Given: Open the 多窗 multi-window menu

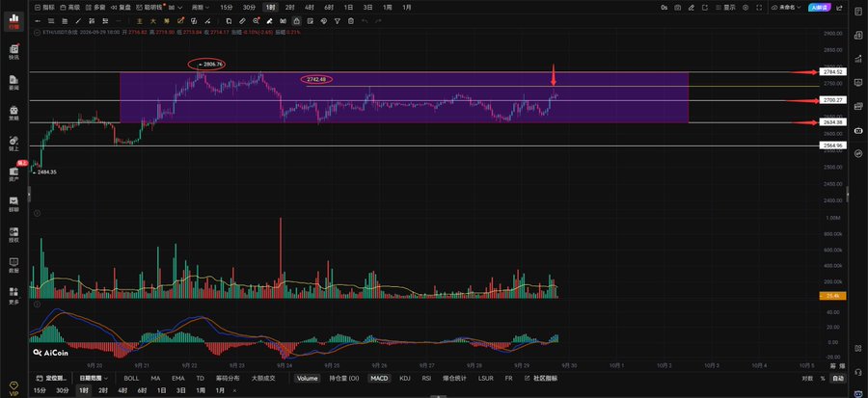Looking at the screenshot, I should click(95, 8).
